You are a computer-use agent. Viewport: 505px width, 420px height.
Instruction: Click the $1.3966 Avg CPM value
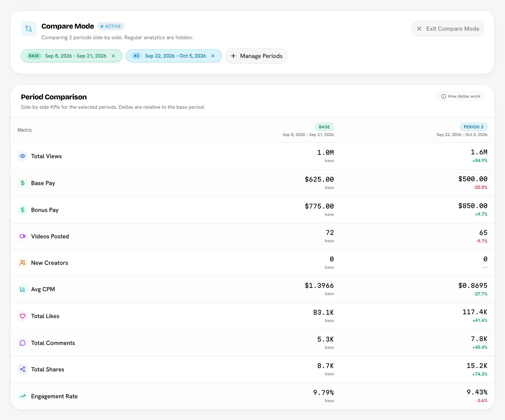tap(319, 286)
